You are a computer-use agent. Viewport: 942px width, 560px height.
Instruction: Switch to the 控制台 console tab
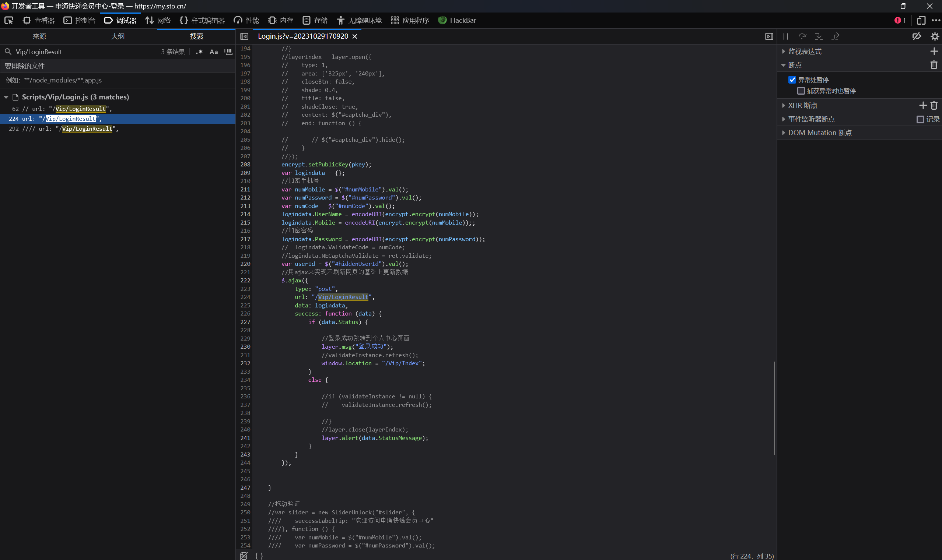click(x=80, y=20)
